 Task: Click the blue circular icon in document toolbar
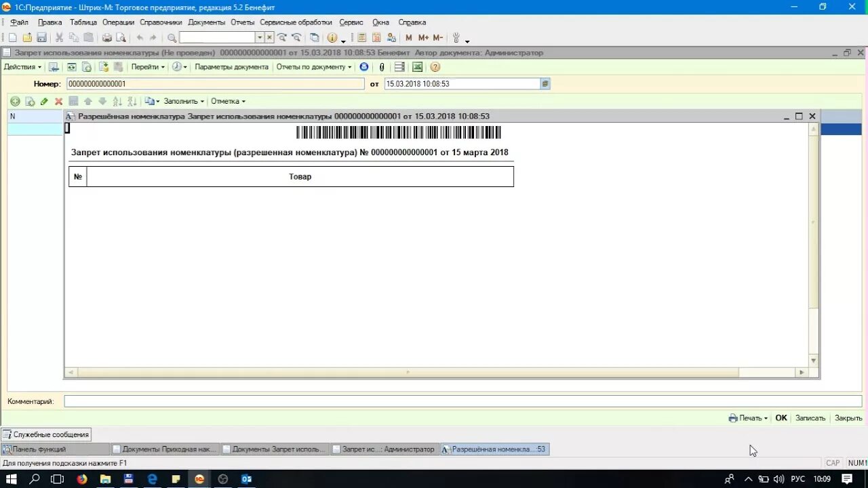click(364, 67)
